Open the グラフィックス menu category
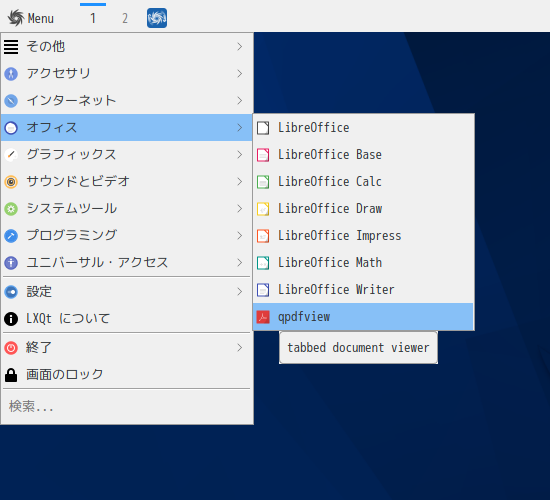The width and height of the screenshot is (550, 500). [x=127, y=154]
